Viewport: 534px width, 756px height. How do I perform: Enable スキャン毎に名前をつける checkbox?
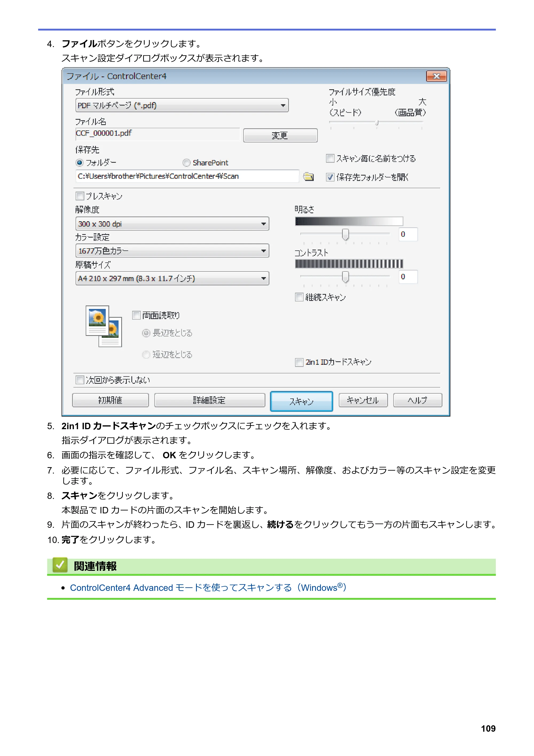coord(330,158)
